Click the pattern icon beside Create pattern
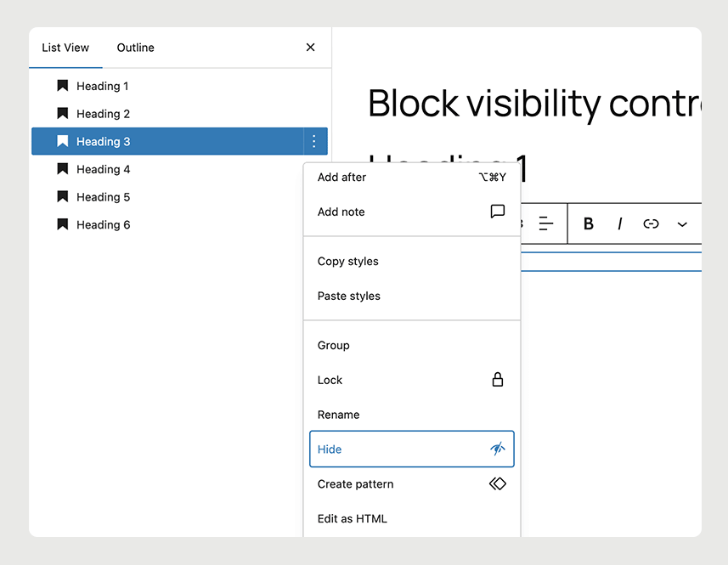The image size is (728, 565). 498,483
